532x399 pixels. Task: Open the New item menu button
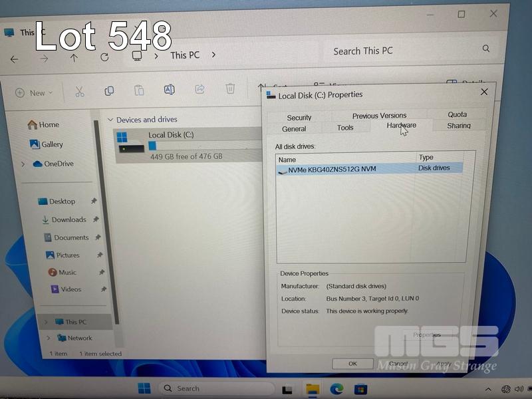[x=31, y=93]
